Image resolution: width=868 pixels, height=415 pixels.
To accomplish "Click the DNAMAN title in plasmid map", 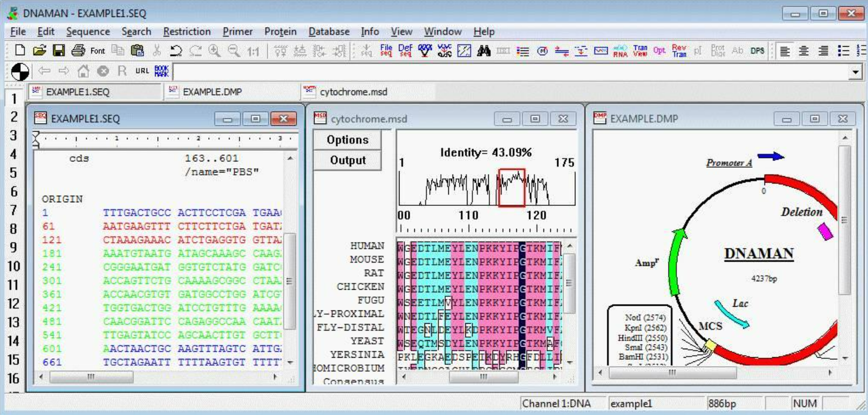I will coord(759,254).
